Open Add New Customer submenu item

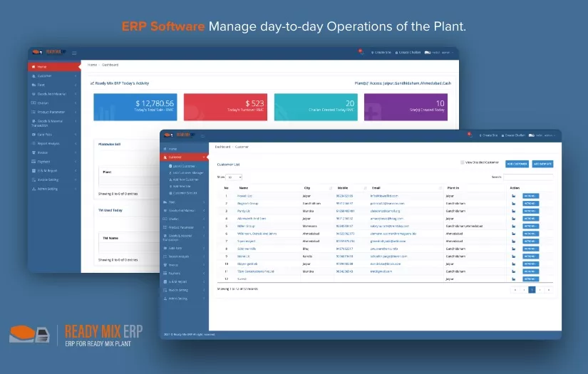184,180
